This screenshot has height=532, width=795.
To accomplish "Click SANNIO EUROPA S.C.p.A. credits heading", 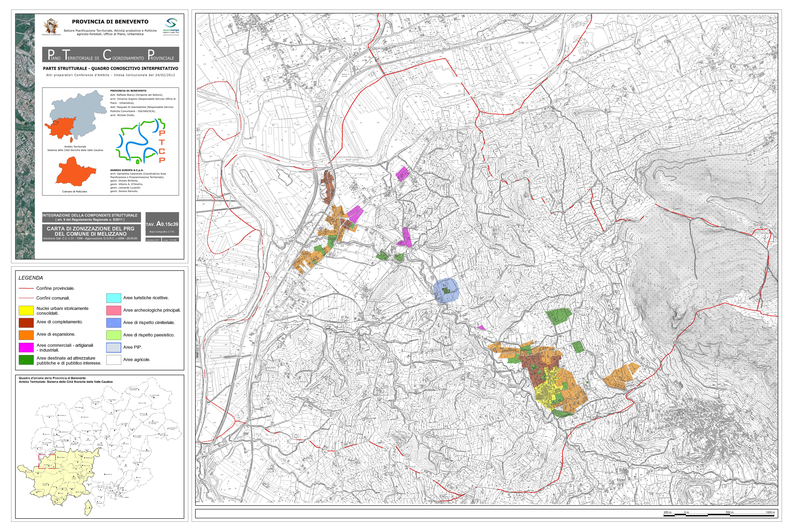I will 127,170.
